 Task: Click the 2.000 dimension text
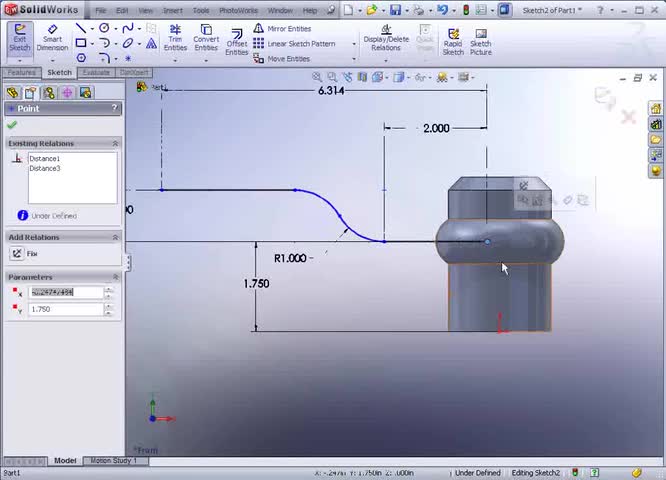pyautogui.click(x=436, y=128)
